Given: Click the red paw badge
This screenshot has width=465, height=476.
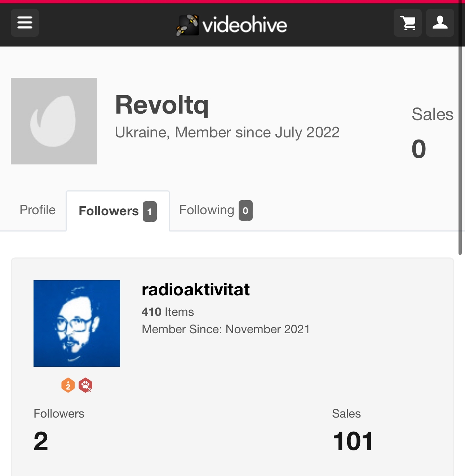Looking at the screenshot, I should tap(85, 385).
